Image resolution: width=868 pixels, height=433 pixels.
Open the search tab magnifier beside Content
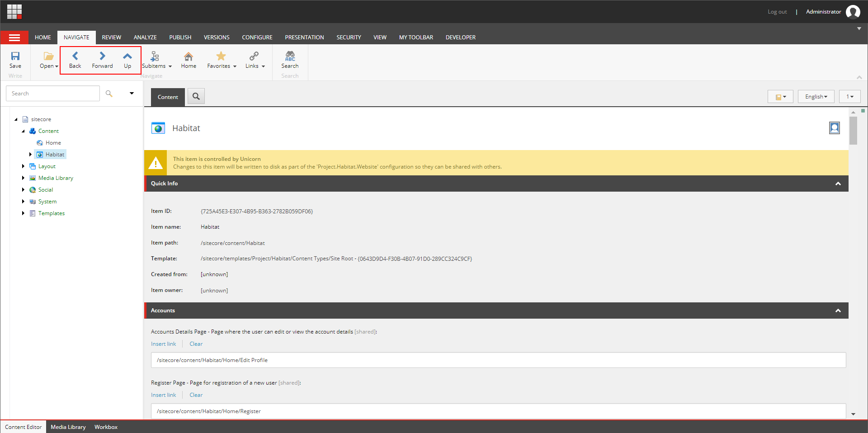196,96
